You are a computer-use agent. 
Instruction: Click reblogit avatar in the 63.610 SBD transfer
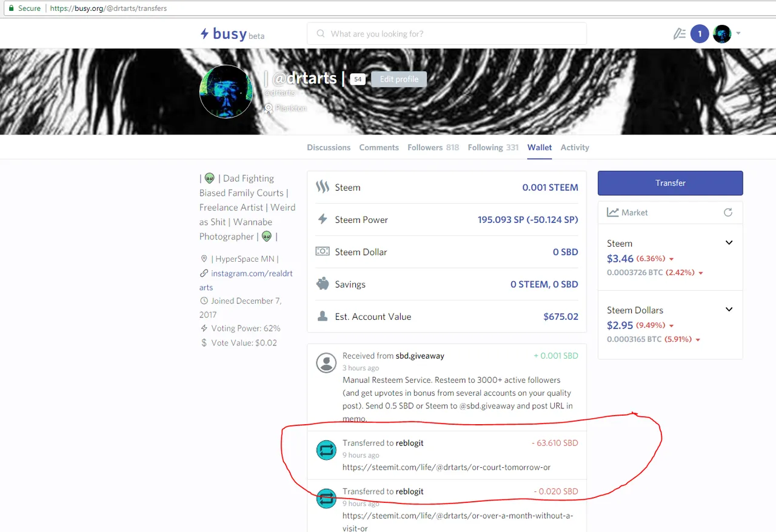[327, 450]
